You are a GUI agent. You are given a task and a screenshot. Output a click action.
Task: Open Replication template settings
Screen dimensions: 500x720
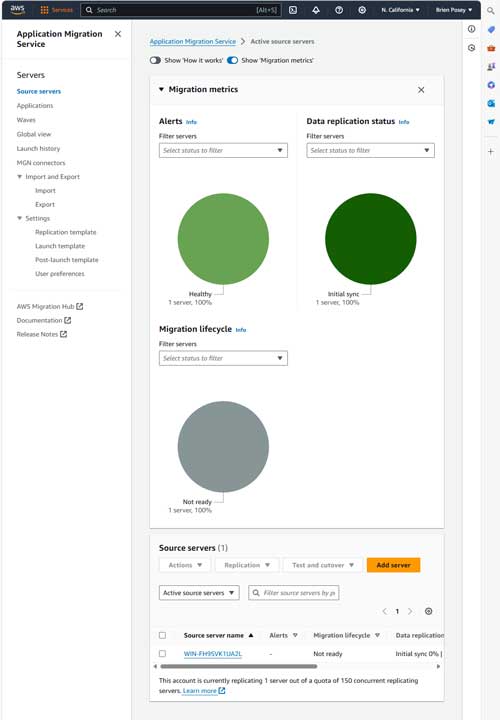(66, 232)
